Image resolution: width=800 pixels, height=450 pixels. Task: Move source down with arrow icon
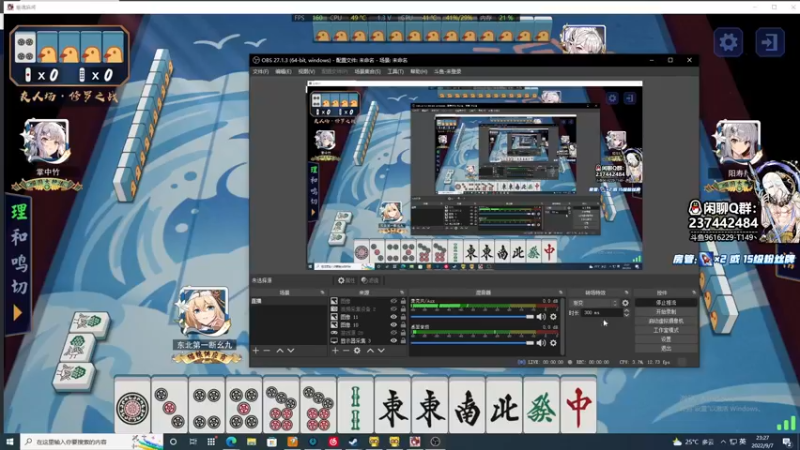pos(381,351)
